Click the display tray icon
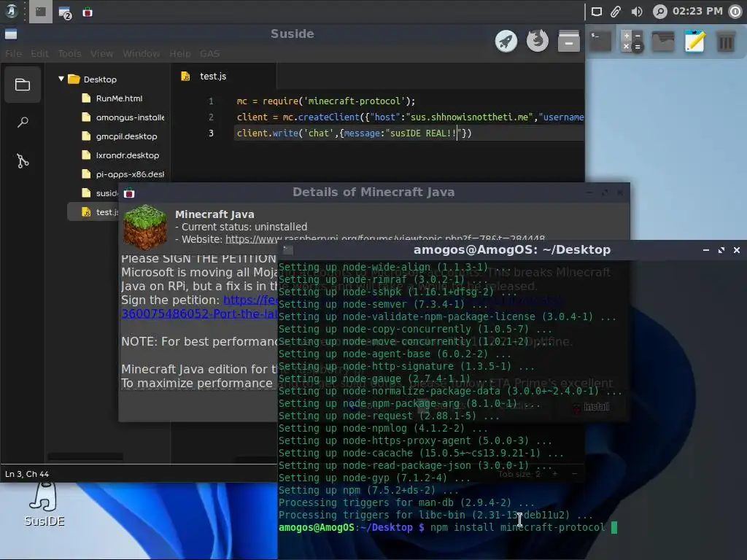The image size is (747, 560). pos(596,12)
